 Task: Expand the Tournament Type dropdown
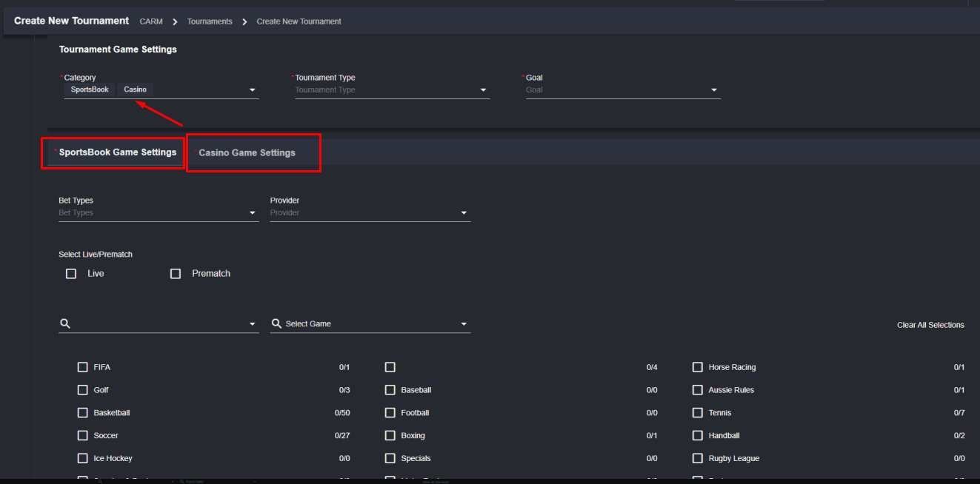[x=484, y=90]
